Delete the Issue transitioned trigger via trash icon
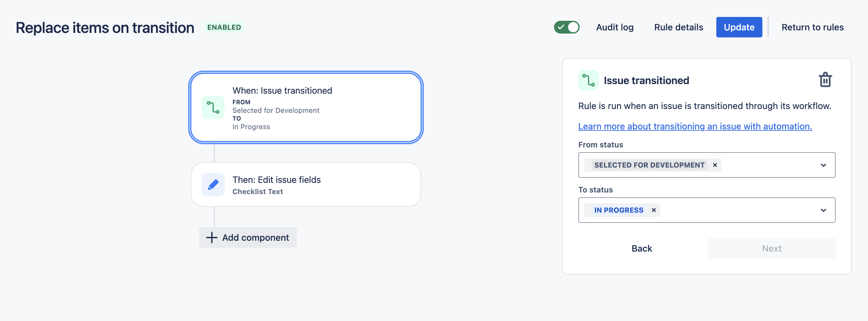Screen dimensions: 868x321 825,80
